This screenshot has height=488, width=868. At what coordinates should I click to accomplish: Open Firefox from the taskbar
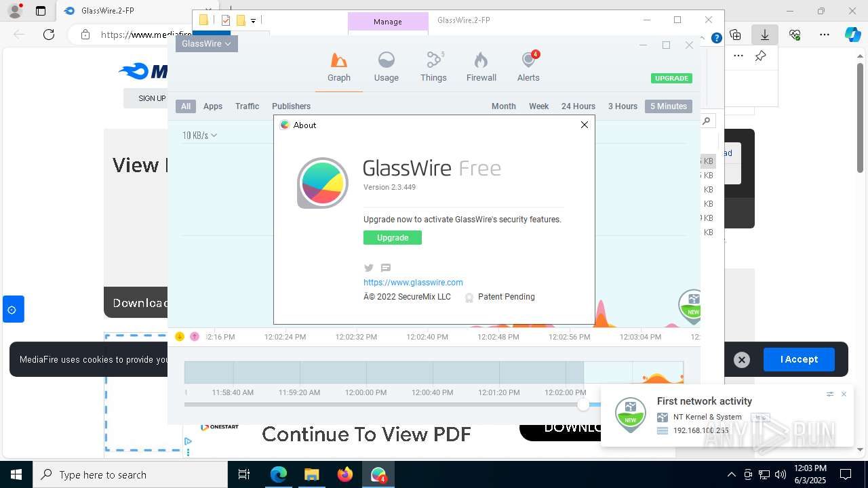tap(345, 474)
